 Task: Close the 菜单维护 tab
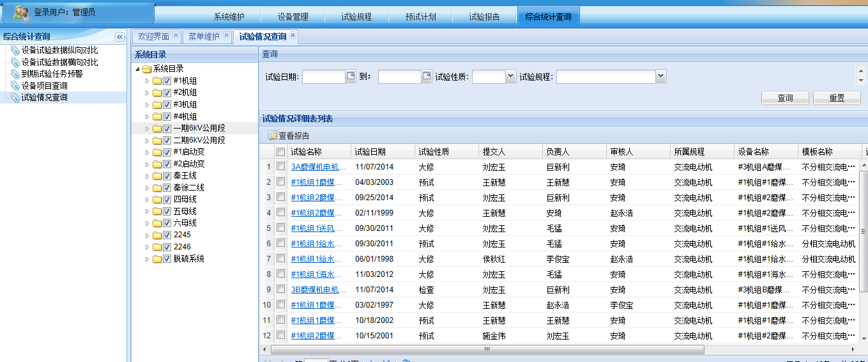coord(225,36)
